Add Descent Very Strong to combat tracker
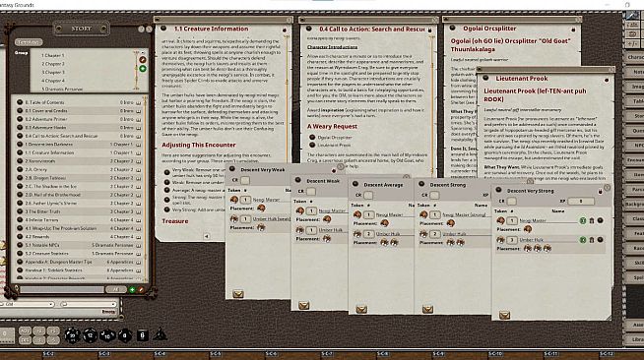644x360 pixels. pyautogui.click(x=504, y=315)
